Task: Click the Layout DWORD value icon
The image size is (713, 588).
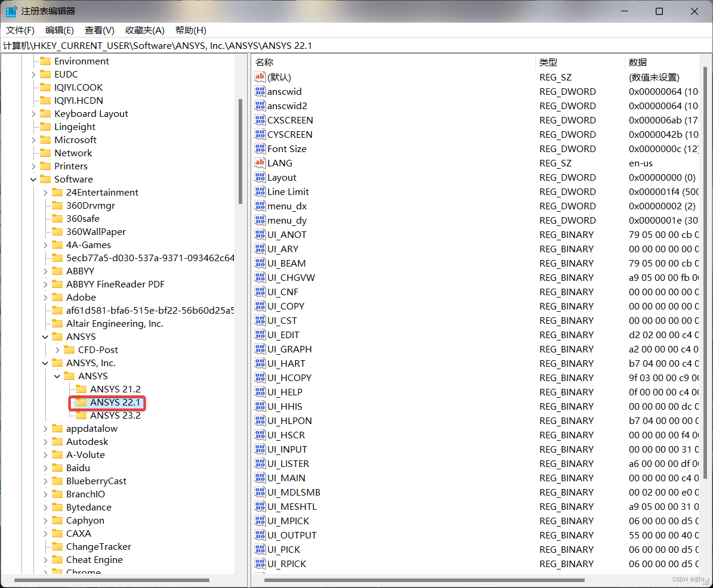Action: 260,177
